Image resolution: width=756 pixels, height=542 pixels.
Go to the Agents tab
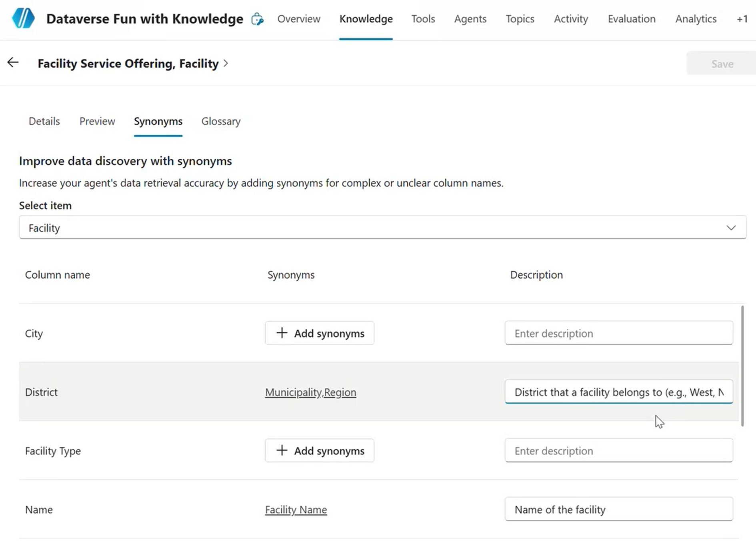[470, 19]
